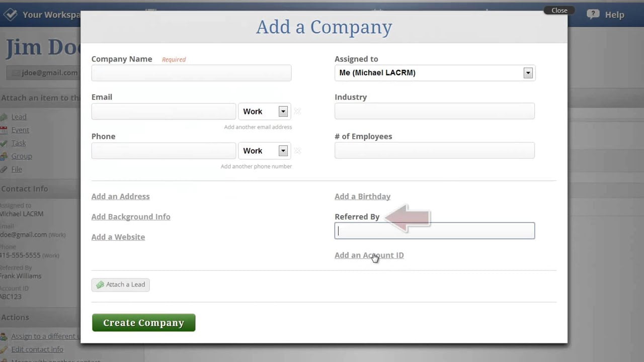
Task: Click into the Company Name field
Action: (191, 73)
